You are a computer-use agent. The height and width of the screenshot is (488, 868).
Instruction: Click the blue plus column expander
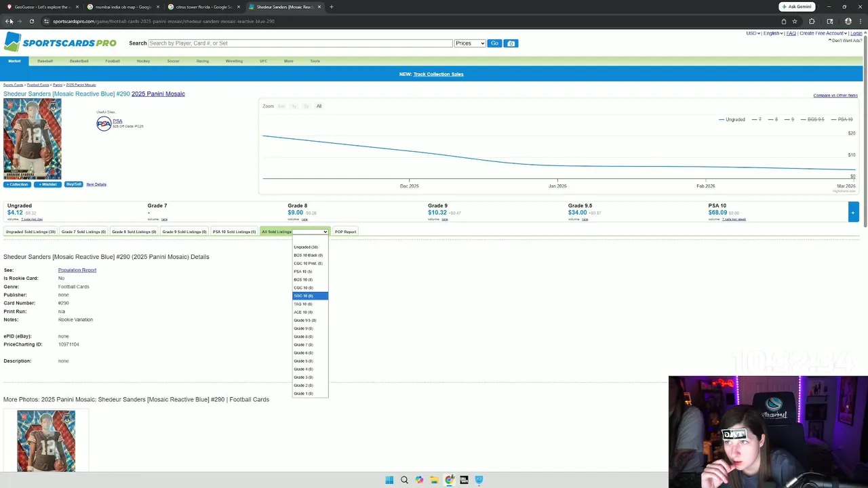[853, 211]
